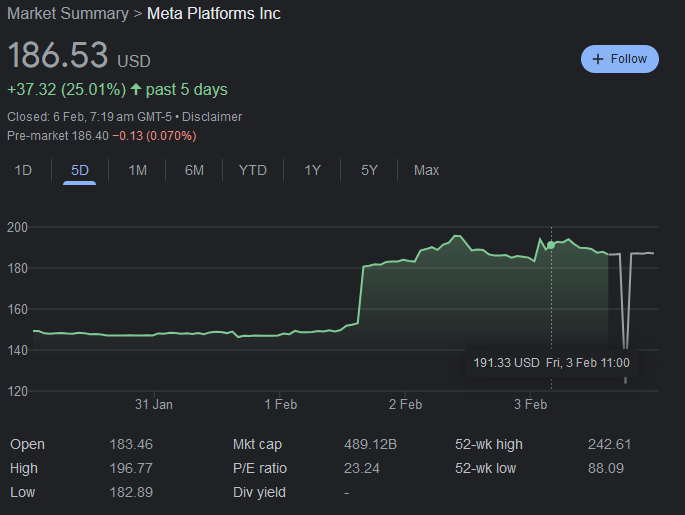The width and height of the screenshot is (685, 515).
Task: Click the Closed: 6 Feb timestamp text
Action: coord(89,117)
